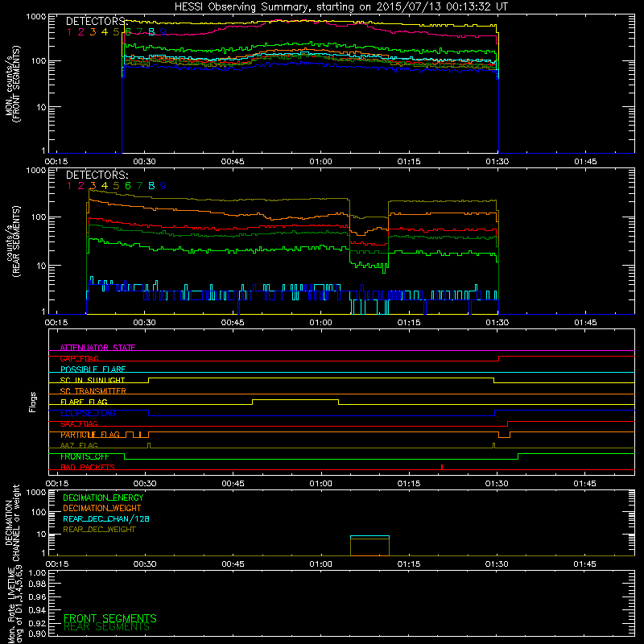
Task: Click 01:15 tick under the decimation plot
Action: coord(409,564)
